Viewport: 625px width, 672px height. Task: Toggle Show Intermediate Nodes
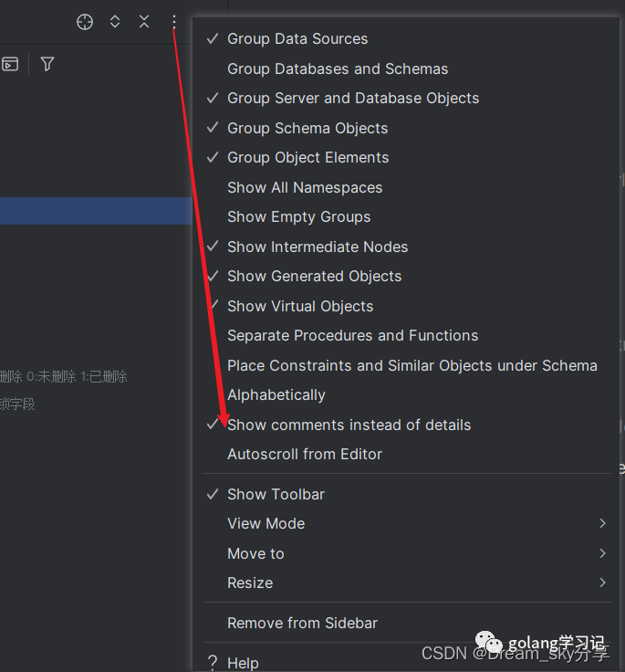pos(317,247)
